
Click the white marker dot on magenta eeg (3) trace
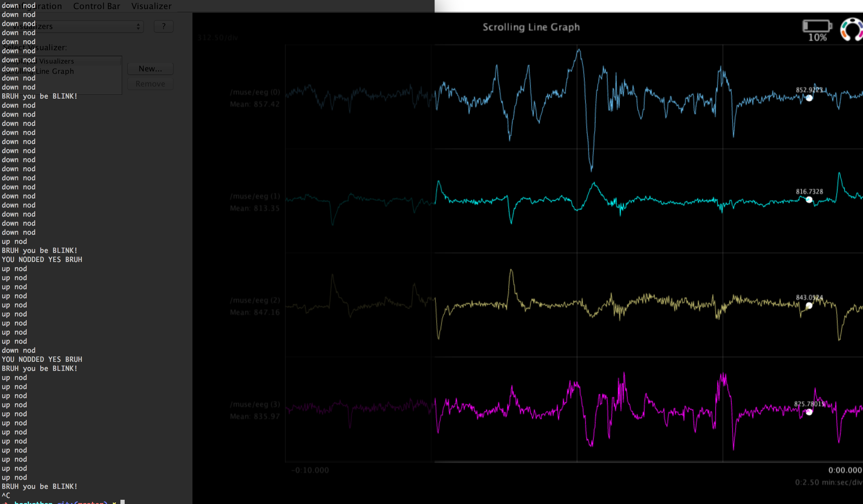pyautogui.click(x=809, y=412)
